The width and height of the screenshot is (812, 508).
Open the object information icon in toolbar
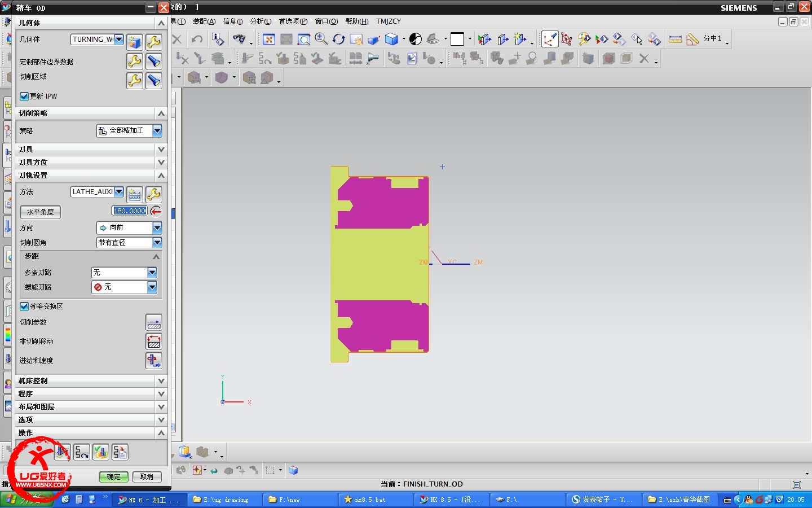click(x=218, y=40)
